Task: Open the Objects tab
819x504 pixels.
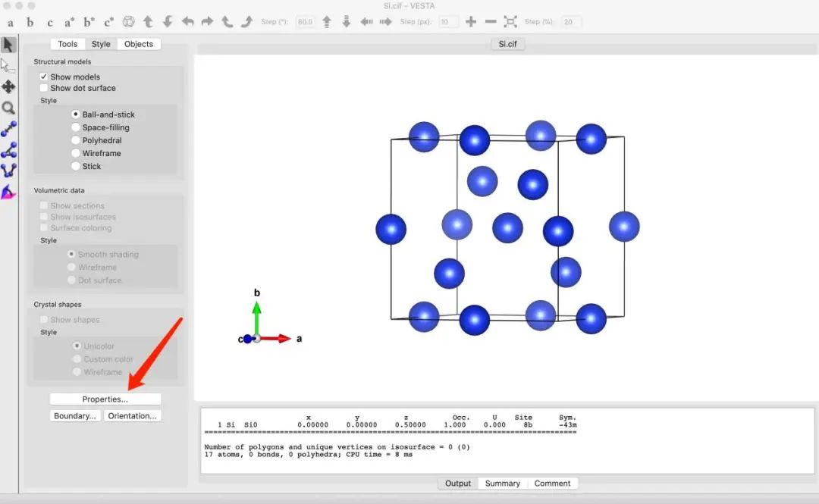Action: (x=139, y=44)
